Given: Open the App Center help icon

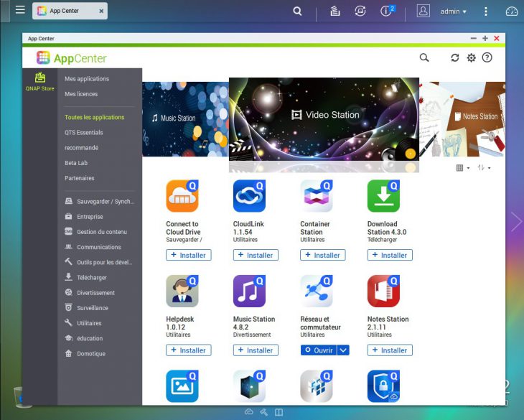Looking at the screenshot, I should [487, 57].
